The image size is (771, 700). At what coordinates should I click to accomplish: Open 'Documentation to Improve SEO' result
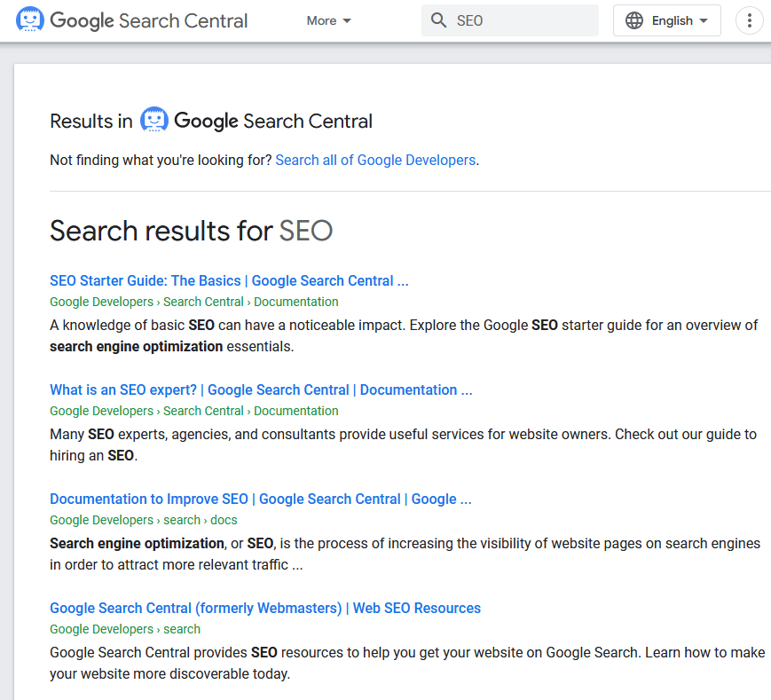click(x=260, y=499)
